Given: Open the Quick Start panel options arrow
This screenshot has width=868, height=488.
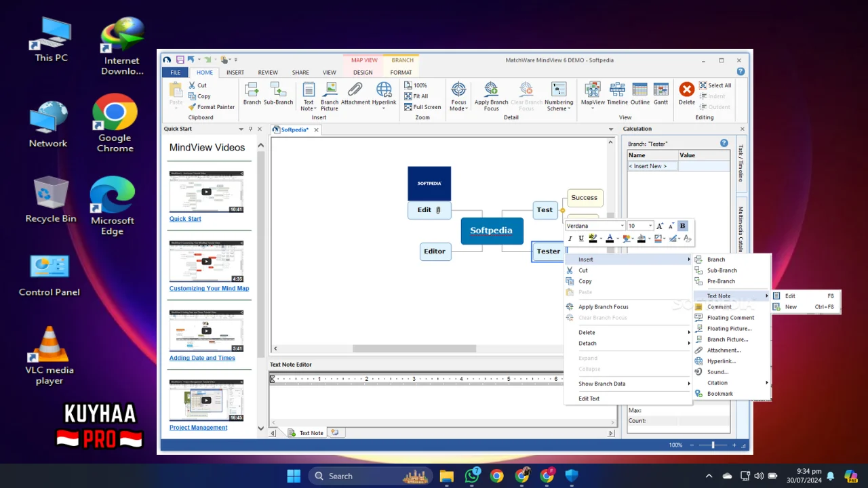Looking at the screenshot, I should (241, 129).
